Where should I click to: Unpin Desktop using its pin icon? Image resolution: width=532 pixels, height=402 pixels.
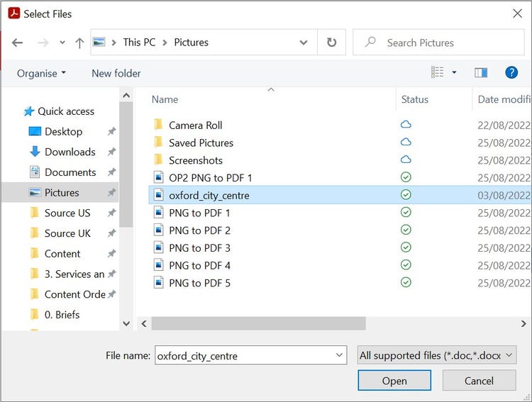tap(111, 132)
